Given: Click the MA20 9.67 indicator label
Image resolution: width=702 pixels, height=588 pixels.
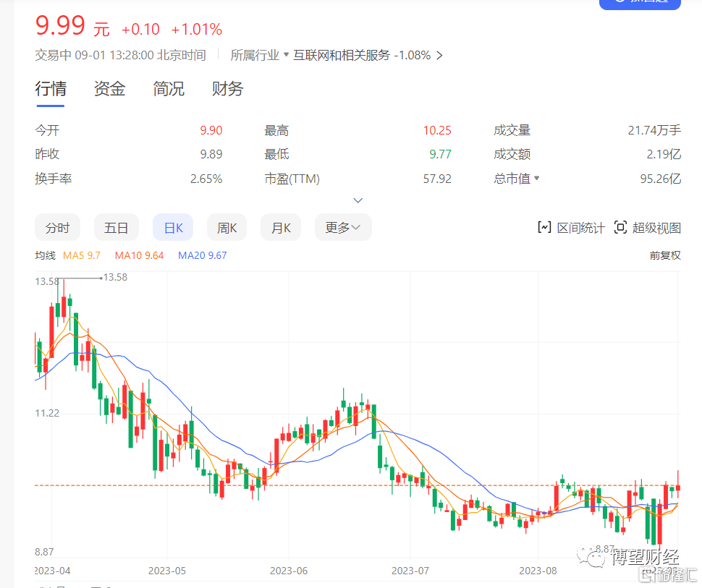Looking at the screenshot, I should [203, 255].
